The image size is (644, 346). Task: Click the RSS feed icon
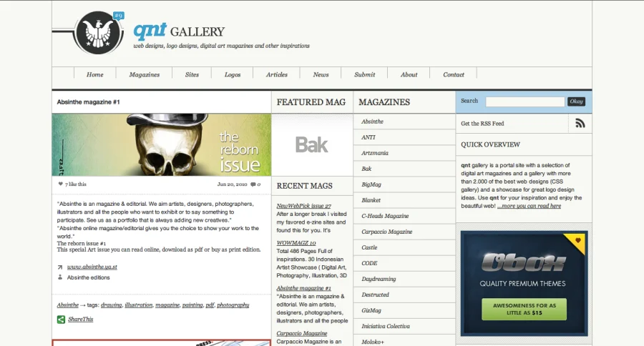tap(580, 124)
